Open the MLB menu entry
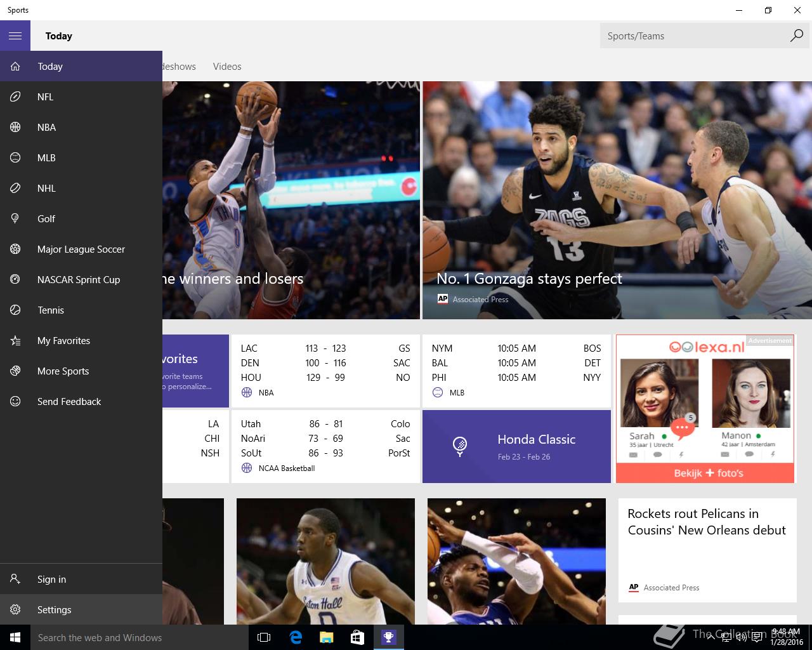Screen dimensions: 812x650 coord(81,157)
